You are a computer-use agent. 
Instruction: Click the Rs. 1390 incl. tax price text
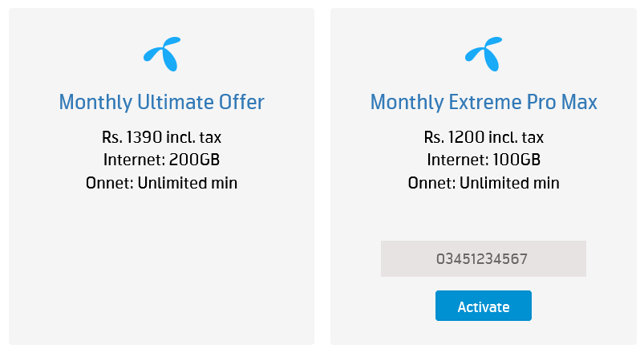(161, 137)
